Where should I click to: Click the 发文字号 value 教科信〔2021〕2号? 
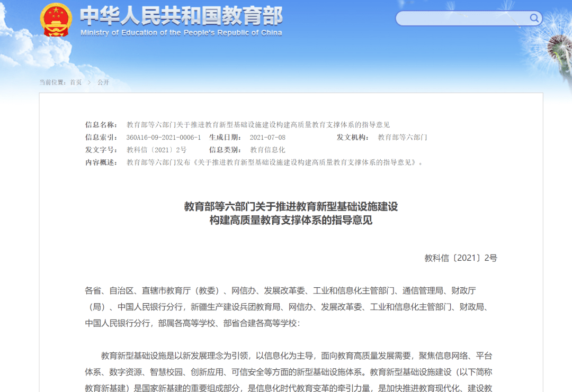pos(156,150)
